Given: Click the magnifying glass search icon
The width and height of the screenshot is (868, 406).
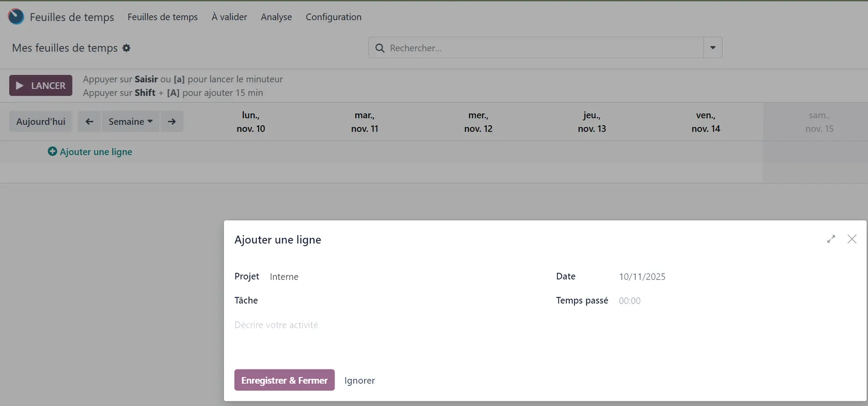Looking at the screenshot, I should [x=380, y=48].
